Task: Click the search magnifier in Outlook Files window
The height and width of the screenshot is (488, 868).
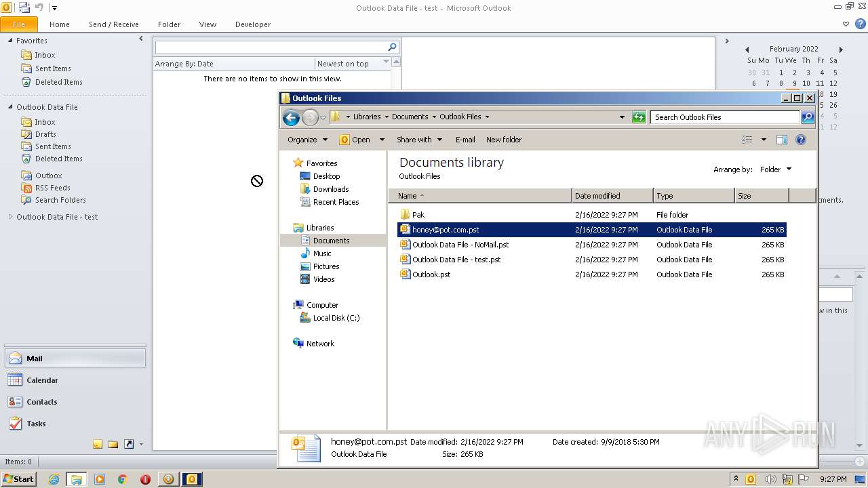Action: pos(807,117)
